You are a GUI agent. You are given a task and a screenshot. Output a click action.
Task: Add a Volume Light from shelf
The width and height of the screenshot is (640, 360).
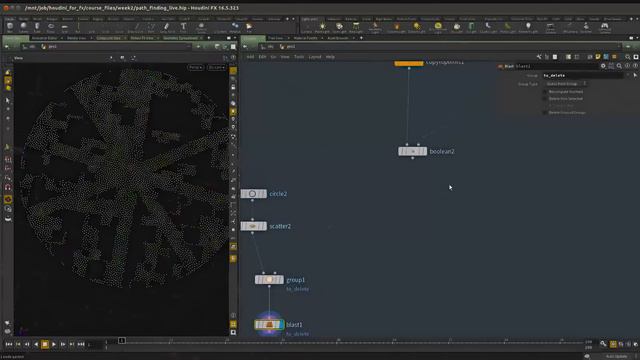396,27
